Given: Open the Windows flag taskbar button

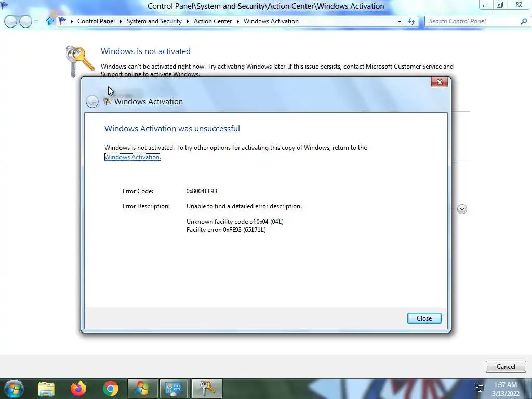Looking at the screenshot, I should pyautogui.click(x=142, y=389).
